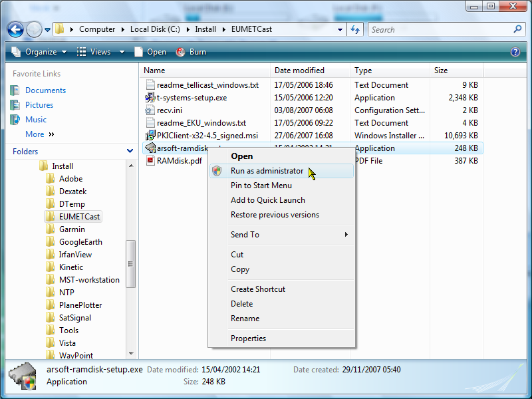Select the IrfanView folder icon in tree
The width and height of the screenshot is (532, 399).
tap(51, 255)
